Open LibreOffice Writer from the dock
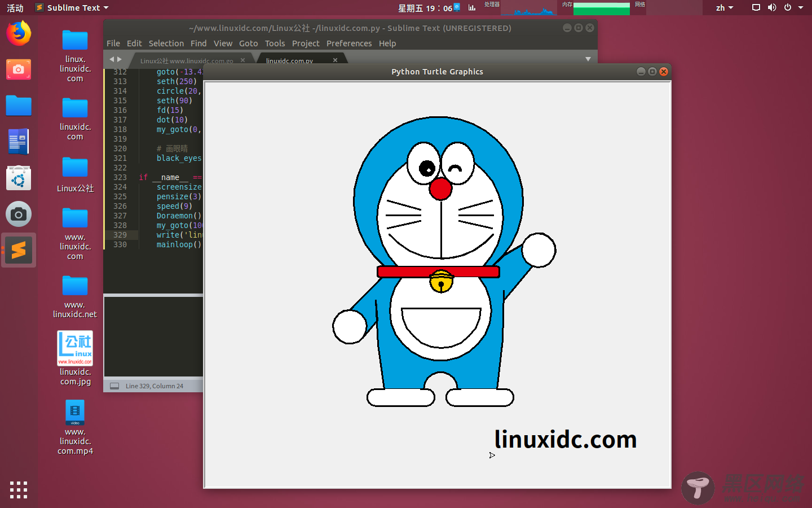Screen dimensions: 812x508 click(19, 142)
